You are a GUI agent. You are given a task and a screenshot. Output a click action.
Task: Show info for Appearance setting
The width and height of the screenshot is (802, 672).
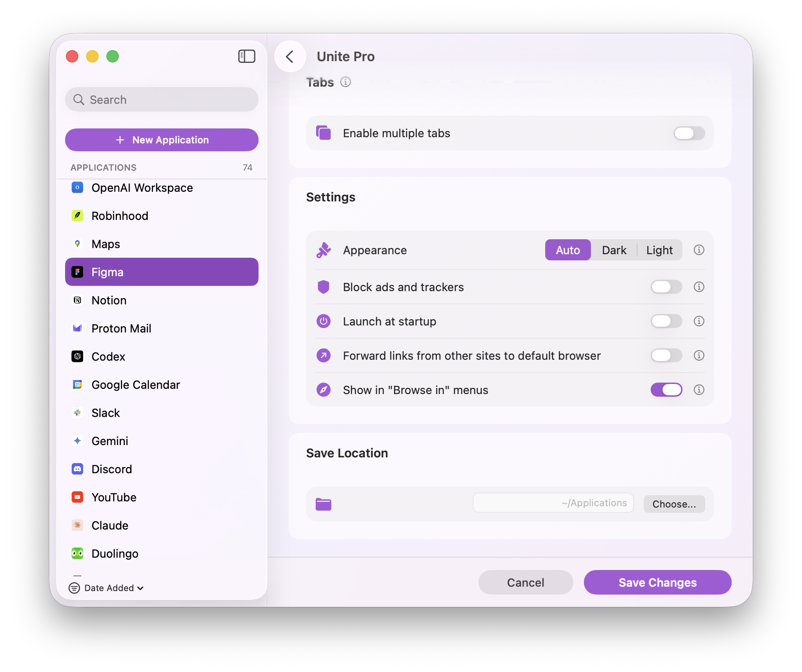[x=699, y=250]
